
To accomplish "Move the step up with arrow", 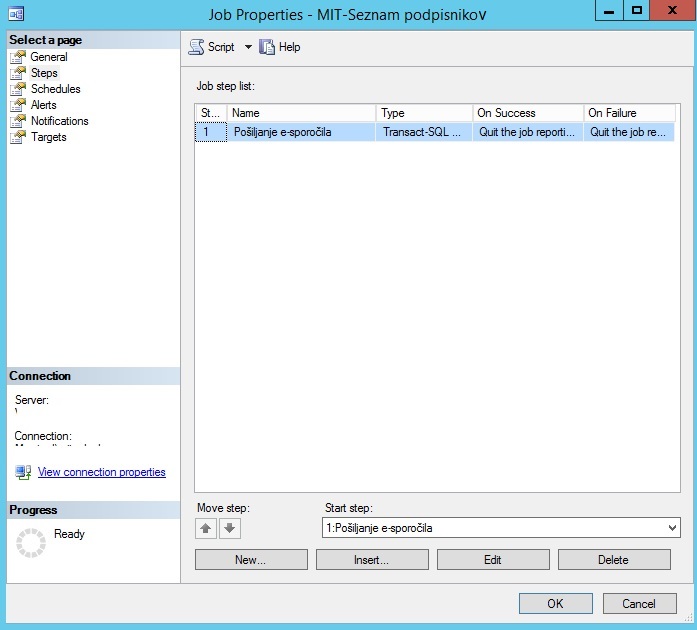I will 206,528.
